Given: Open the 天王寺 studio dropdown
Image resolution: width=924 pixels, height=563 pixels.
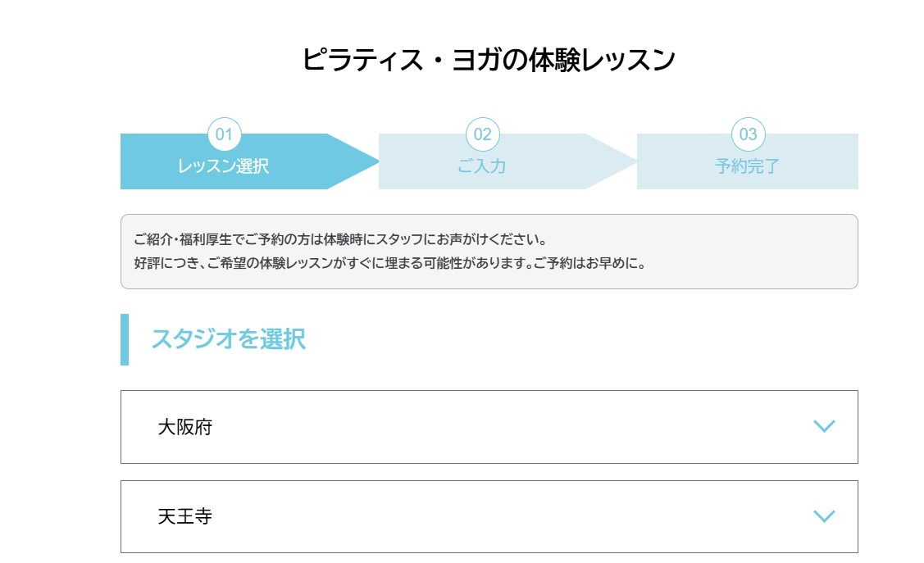Looking at the screenshot, I should [489, 516].
